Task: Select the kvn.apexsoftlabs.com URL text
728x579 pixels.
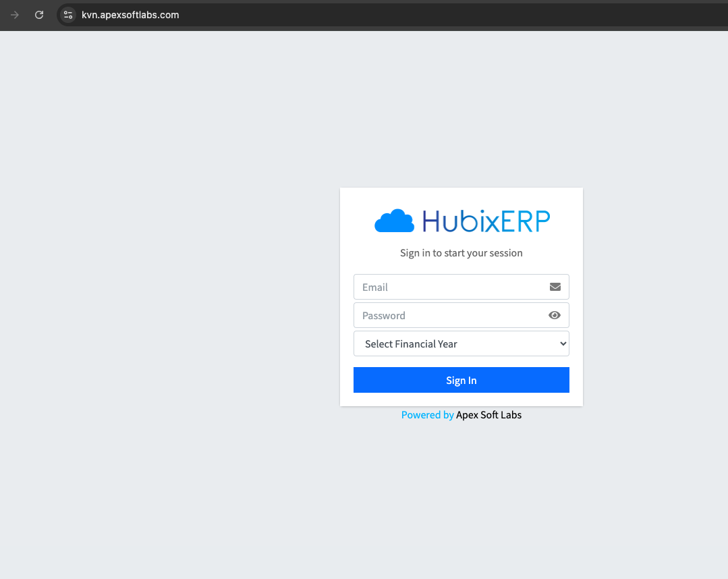Action: click(x=130, y=15)
